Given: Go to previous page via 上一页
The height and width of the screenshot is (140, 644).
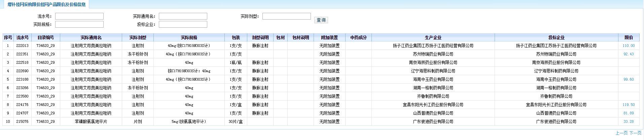Looking at the screenshot, I should pyautogui.click(x=621, y=133).
